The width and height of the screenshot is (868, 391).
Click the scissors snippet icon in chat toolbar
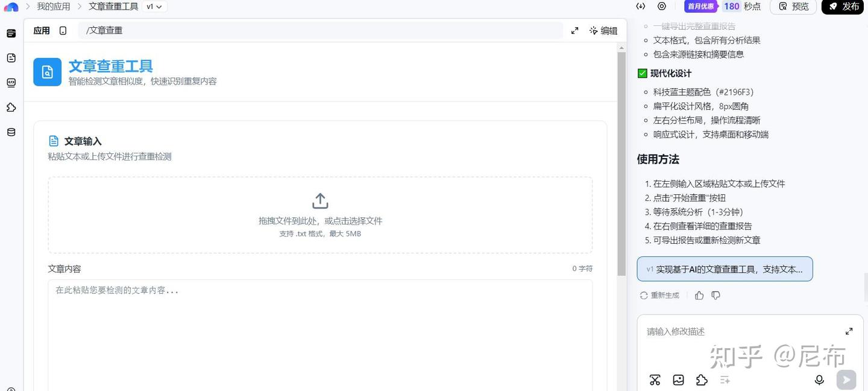(x=655, y=380)
